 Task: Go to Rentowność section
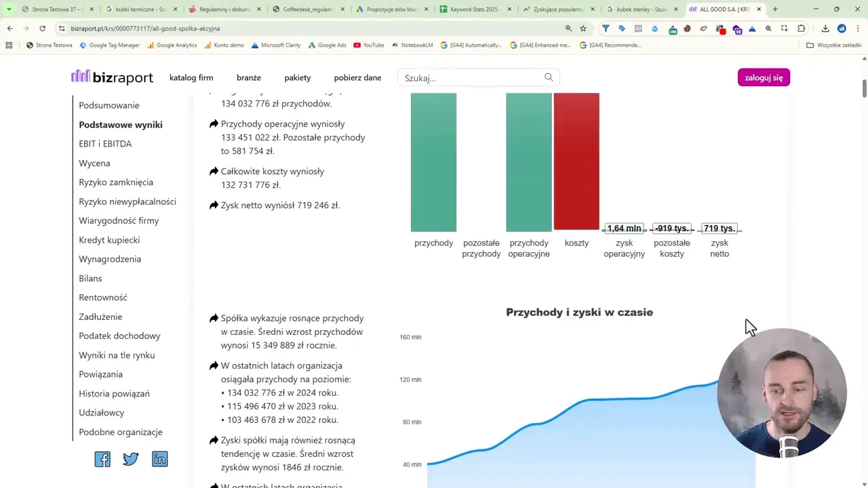(103, 297)
